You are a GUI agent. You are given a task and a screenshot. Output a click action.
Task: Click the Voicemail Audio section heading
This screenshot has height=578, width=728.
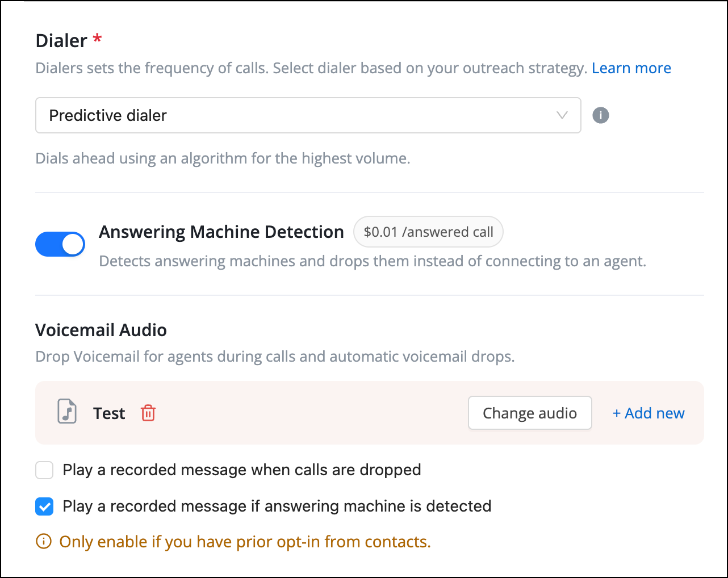point(101,330)
